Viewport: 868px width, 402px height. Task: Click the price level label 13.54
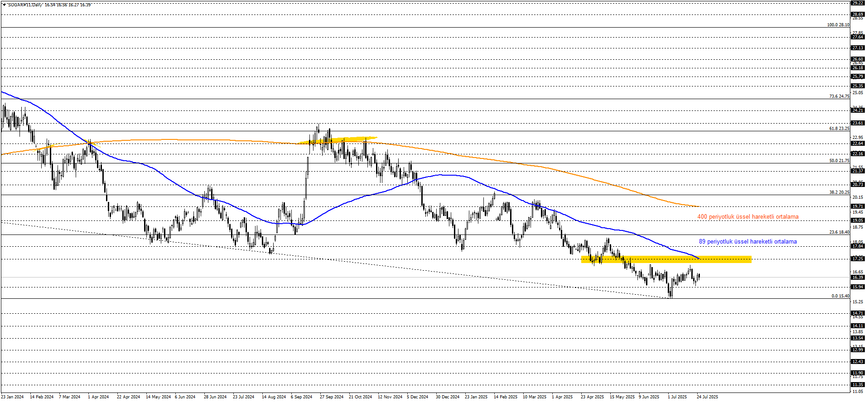858,338
